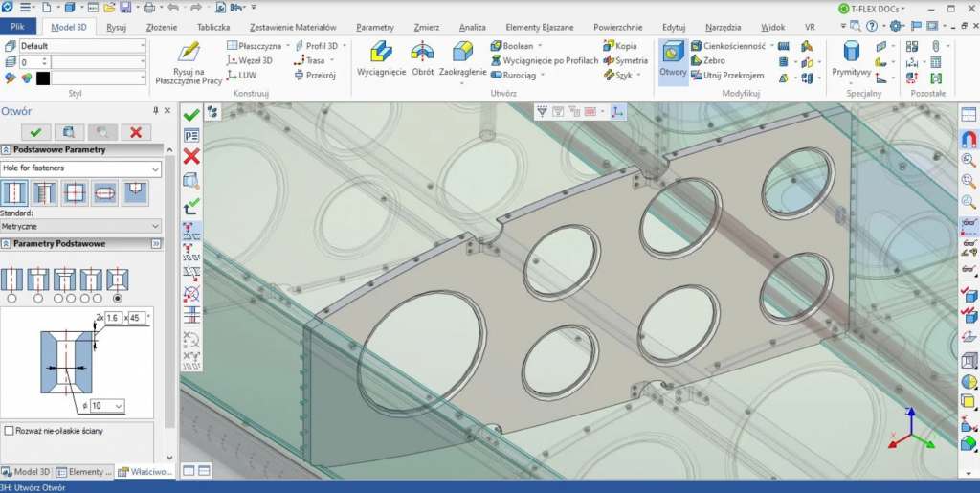This screenshot has height=493, width=980.
Task: Select the last hole type radio button
Action: click(118, 299)
